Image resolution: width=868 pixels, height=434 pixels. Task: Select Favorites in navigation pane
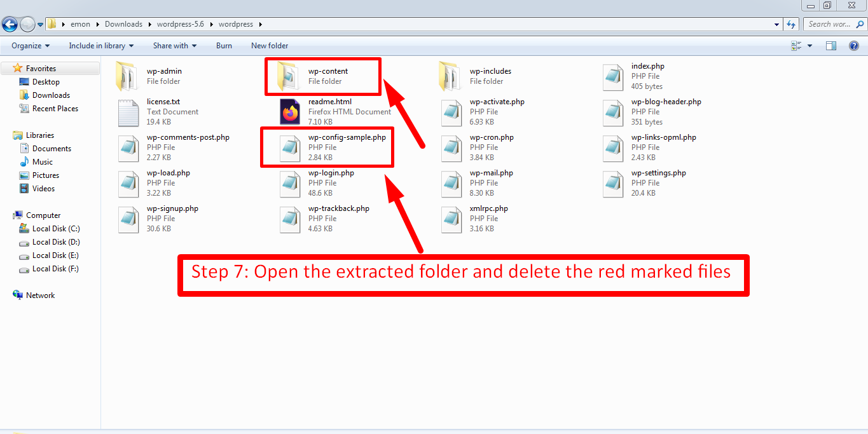click(x=41, y=69)
